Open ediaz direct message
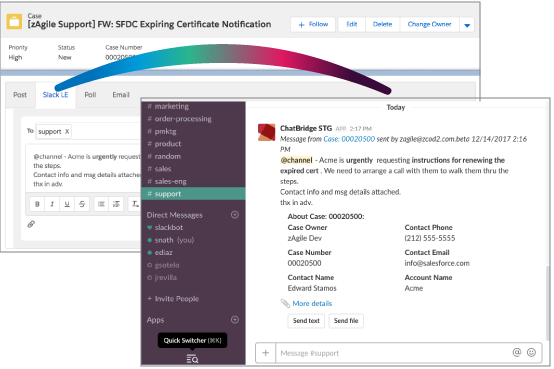The image size is (554, 369). click(193, 252)
